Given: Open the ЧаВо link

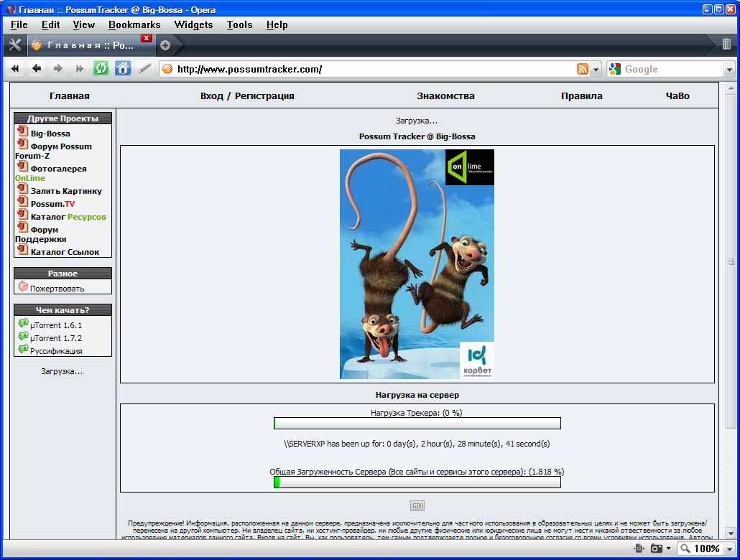Looking at the screenshot, I should pyautogui.click(x=677, y=95).
